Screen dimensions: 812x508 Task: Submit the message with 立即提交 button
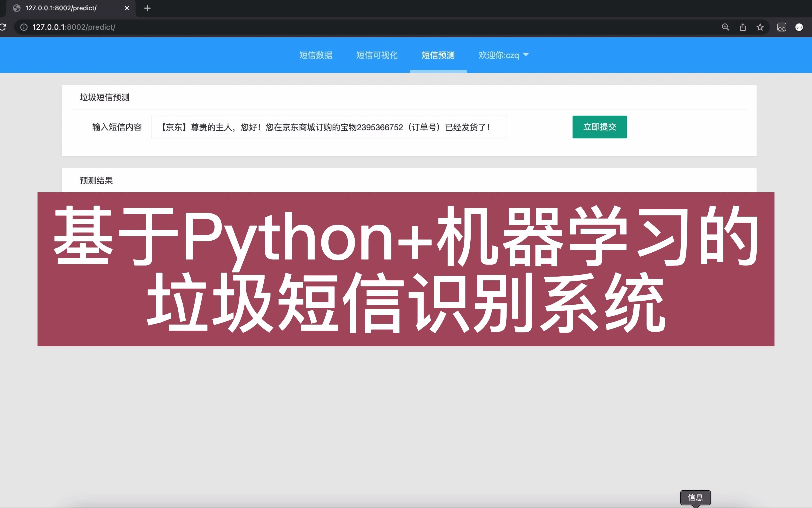click(x=600, y=127)
